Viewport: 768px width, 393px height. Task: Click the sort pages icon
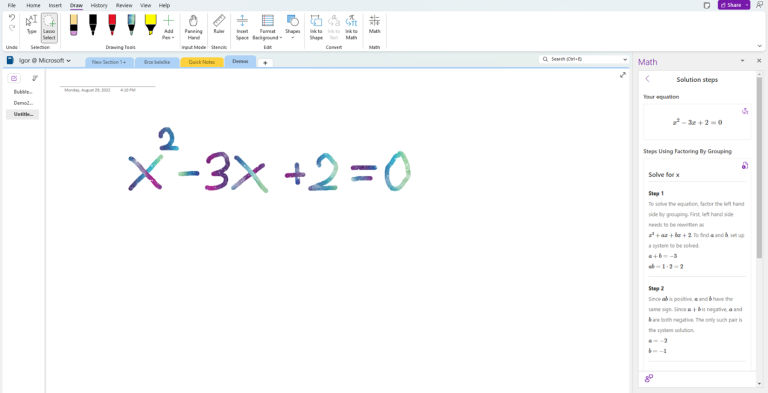[x=35, y=78]
